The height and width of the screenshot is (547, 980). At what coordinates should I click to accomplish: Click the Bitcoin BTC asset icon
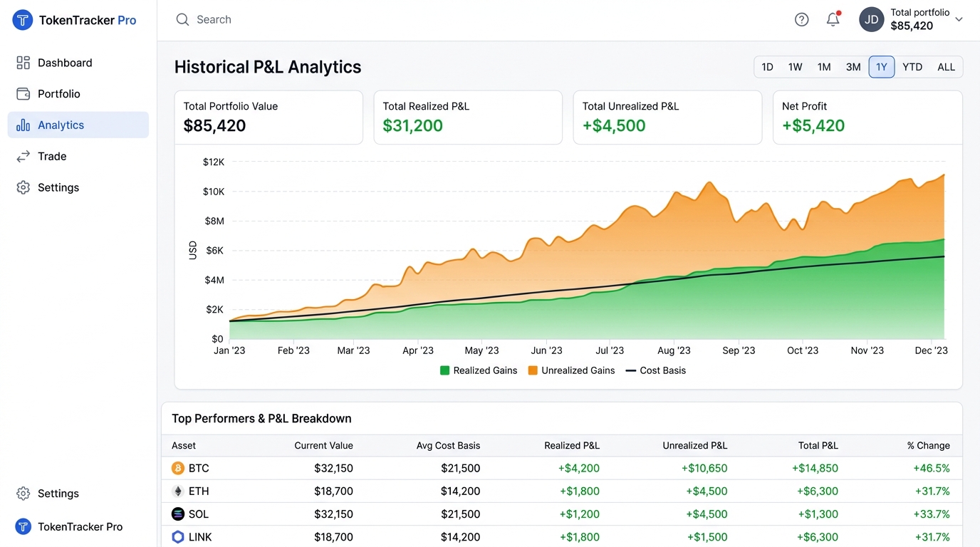click(x=178, y=468)
